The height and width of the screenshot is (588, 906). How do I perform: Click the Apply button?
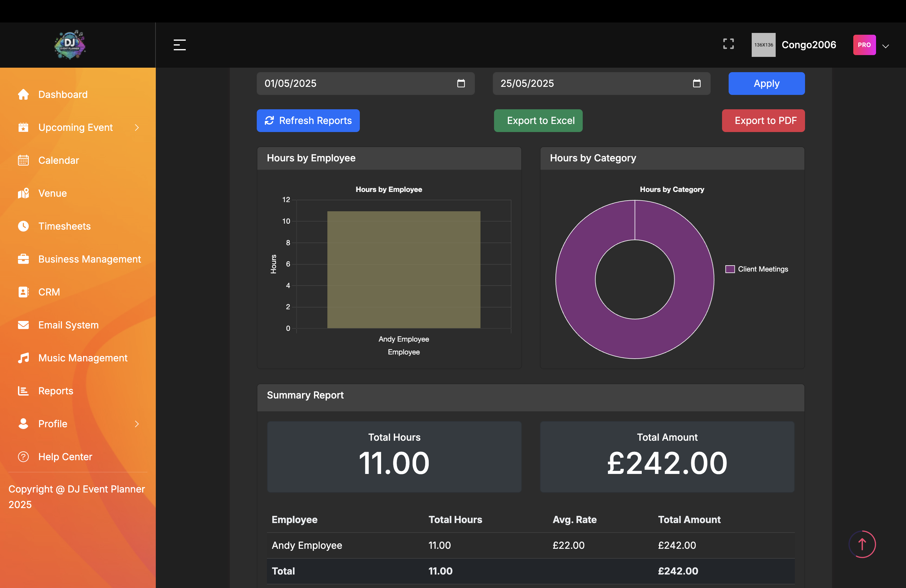(766, 83)
